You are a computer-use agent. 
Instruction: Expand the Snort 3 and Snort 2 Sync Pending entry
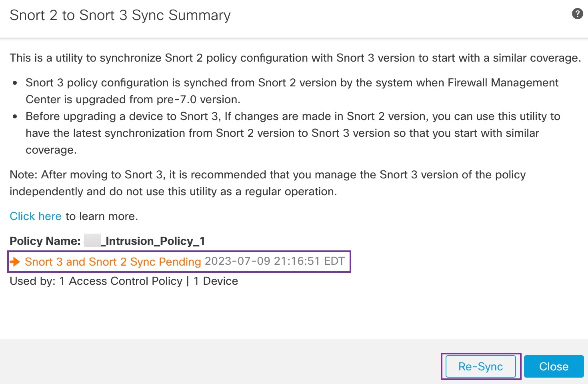click(112, 262)
